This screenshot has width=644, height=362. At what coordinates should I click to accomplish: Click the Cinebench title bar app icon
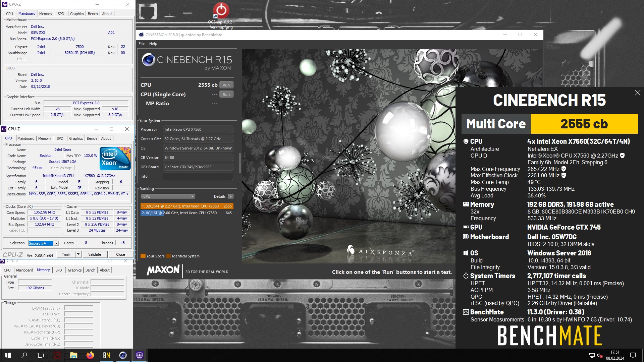pos(141,35)
